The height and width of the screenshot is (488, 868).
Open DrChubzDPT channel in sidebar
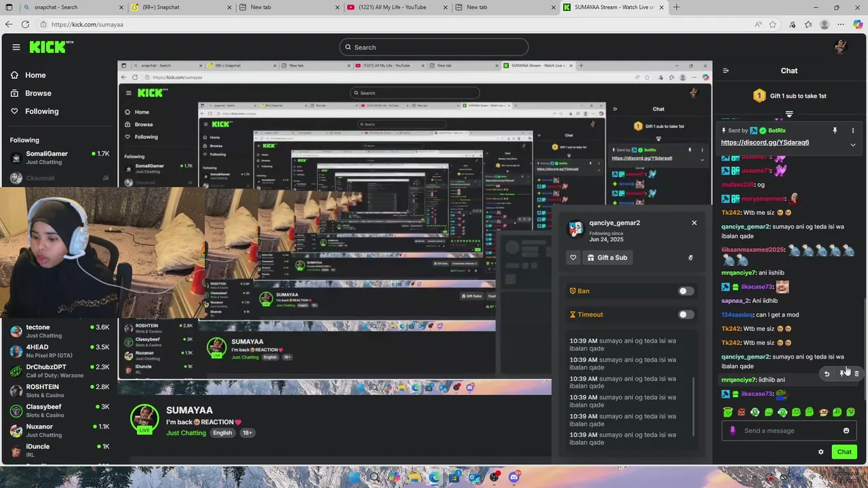click(x=60, y=371)
